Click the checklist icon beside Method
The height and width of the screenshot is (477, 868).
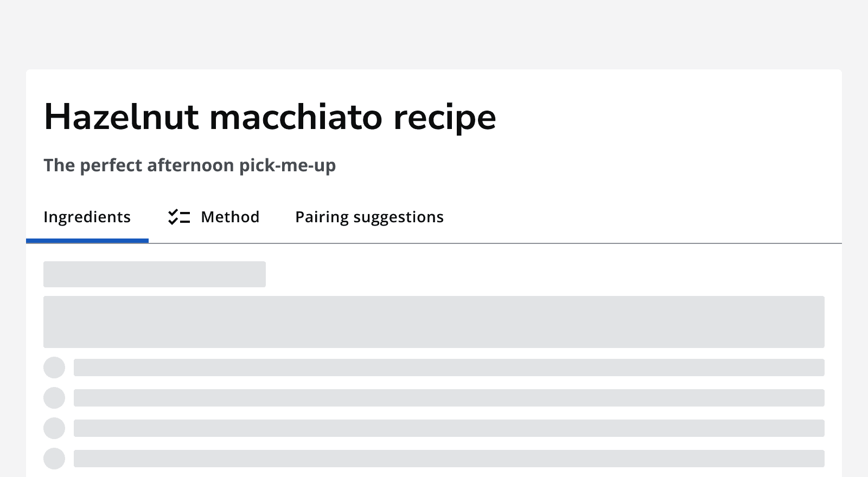pos(179,216)
